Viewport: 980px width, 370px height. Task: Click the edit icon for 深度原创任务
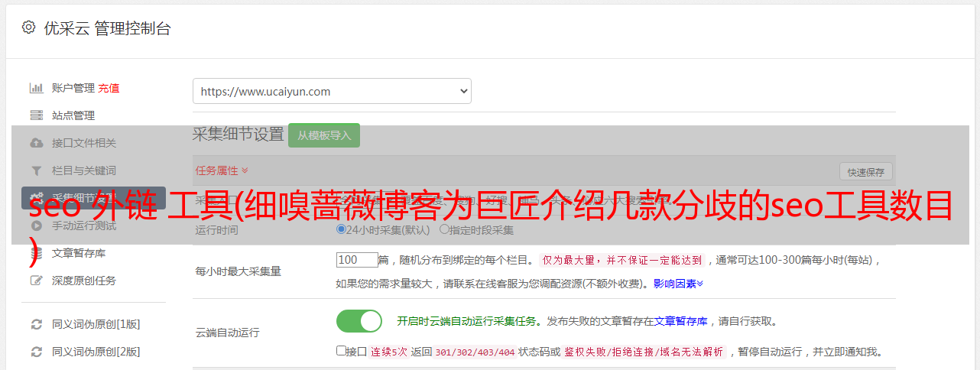36,281
